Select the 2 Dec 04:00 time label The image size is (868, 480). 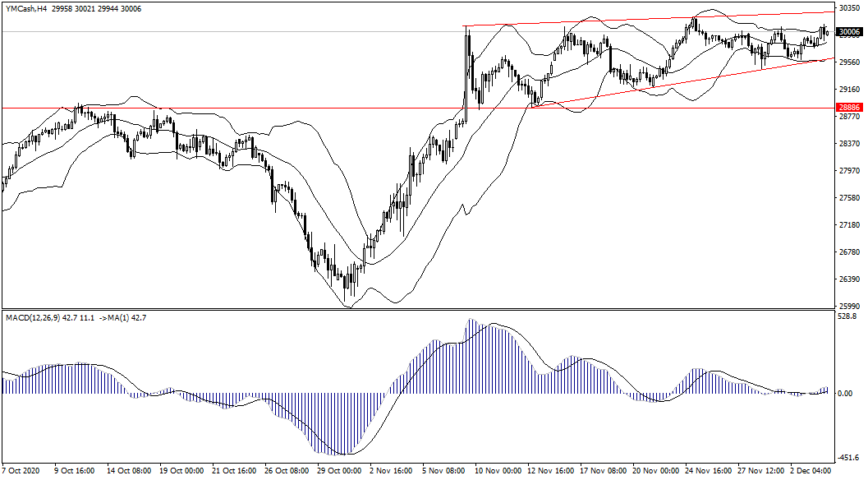pos(813,473)
